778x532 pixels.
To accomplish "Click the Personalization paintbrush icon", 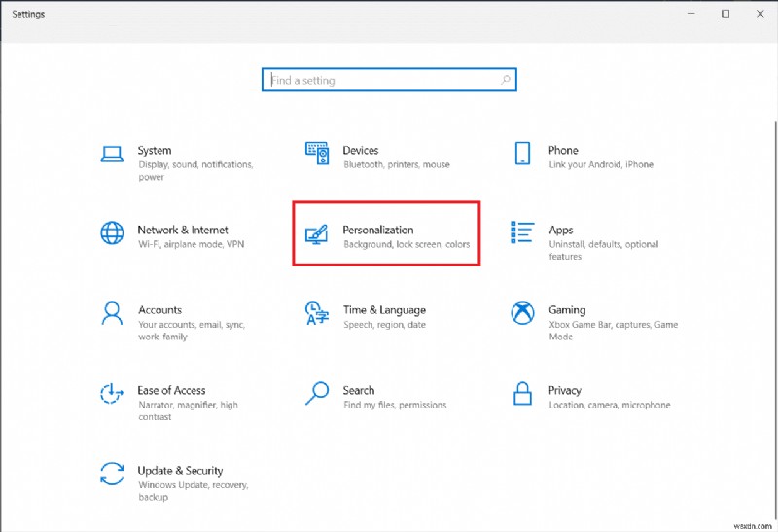I will 317,233.
